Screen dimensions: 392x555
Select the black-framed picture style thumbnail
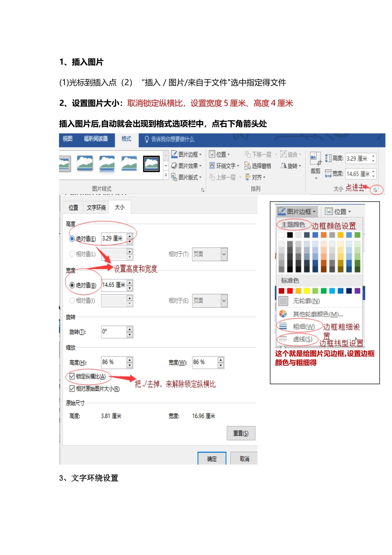pyautogui.click(x=151, y=164)
